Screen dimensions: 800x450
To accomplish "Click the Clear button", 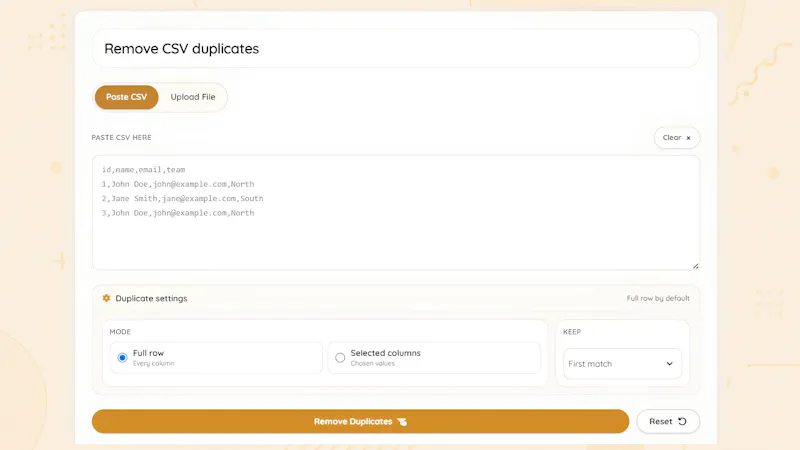I will pyautogui.click(x=677, y=138).
